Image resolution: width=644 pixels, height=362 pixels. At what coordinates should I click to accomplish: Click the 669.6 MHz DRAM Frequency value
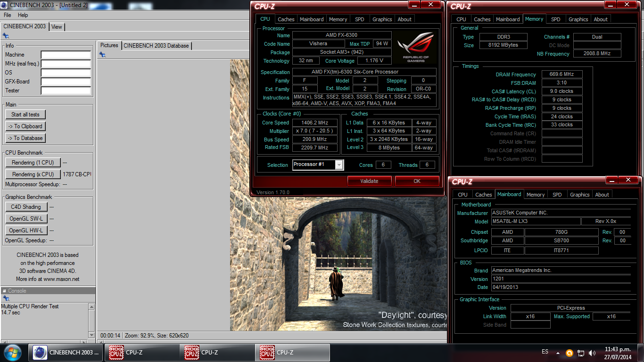pyautogui.click(x=562, y=74)
